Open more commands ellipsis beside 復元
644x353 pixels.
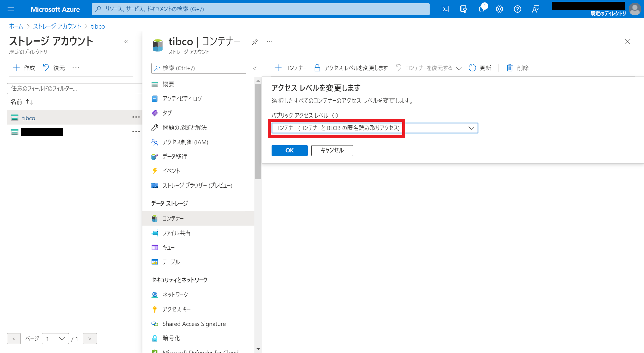pyautogui.click(x=76, y=68)
